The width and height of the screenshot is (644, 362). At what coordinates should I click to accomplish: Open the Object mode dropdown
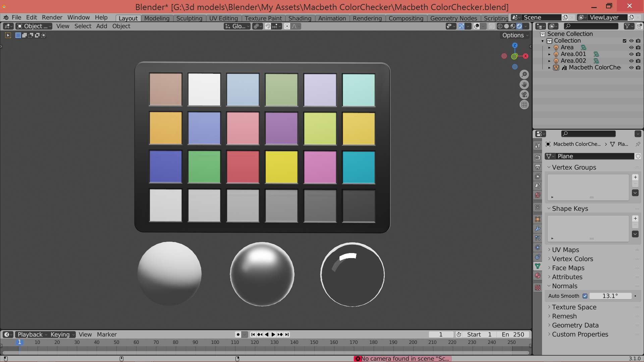(x=34, y=26)
